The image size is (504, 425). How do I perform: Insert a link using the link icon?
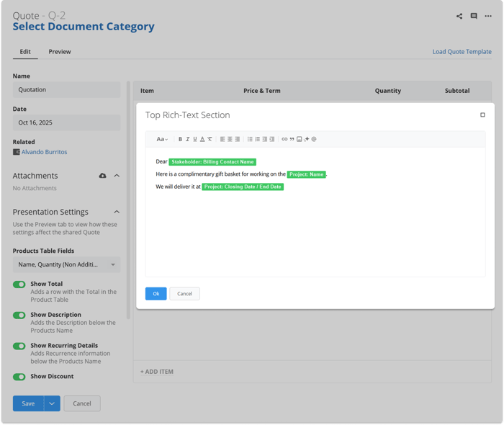tap(284, 139)
